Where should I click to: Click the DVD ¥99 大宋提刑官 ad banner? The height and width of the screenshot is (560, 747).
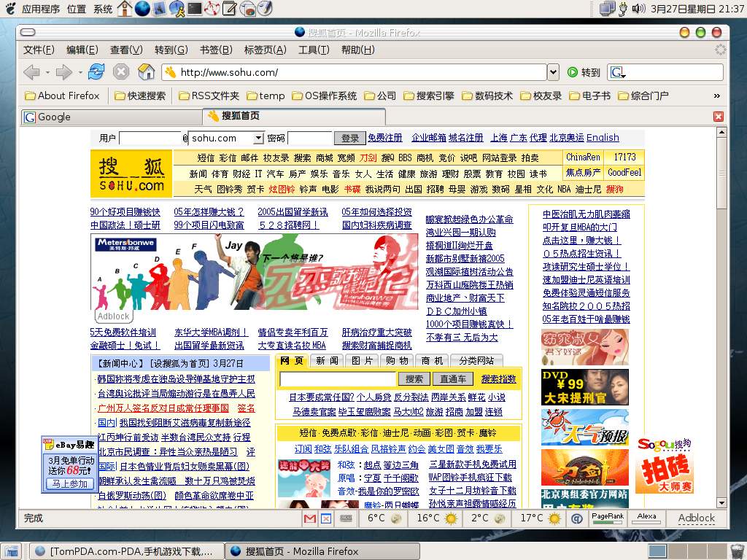(585, 387)
